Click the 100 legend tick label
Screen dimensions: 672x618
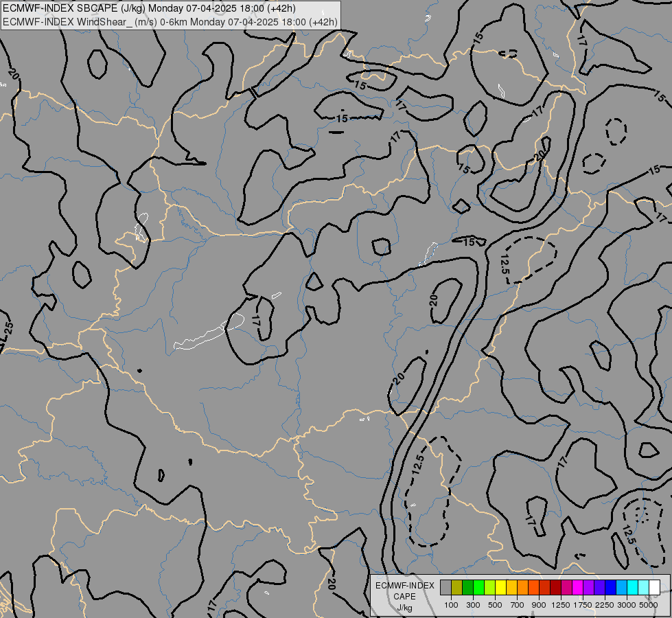pos(451,605)
